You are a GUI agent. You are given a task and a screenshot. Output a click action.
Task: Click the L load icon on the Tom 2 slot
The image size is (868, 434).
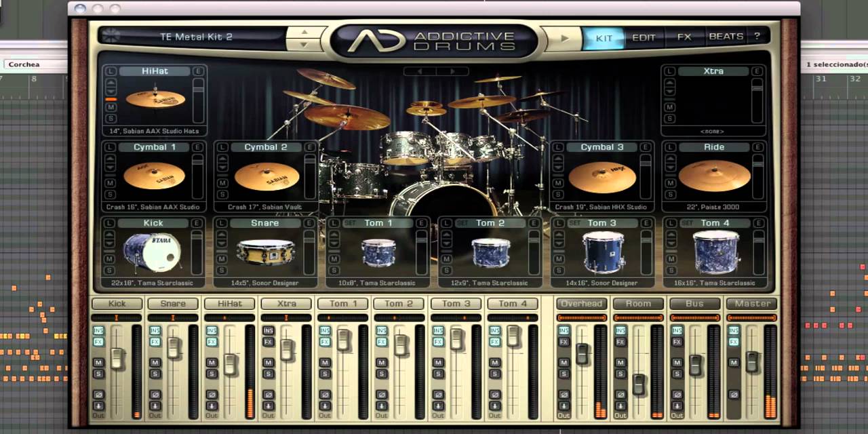446,223
